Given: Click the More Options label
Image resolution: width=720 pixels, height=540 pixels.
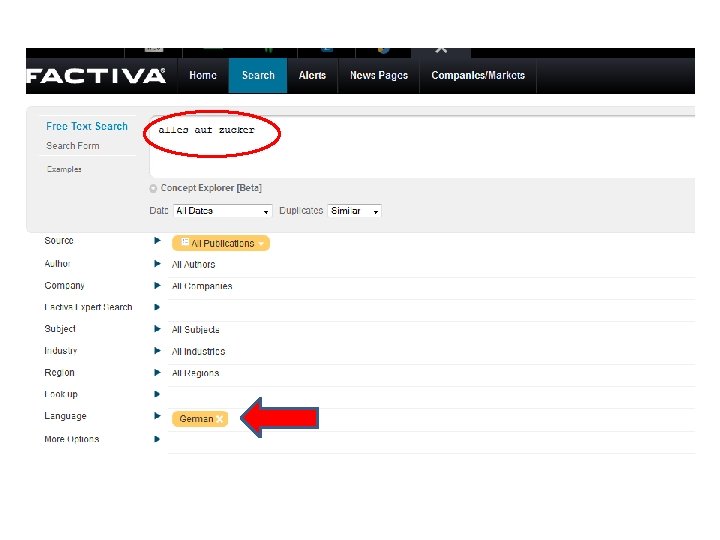Looking at the screenshot, I should (x=72, y=439).
